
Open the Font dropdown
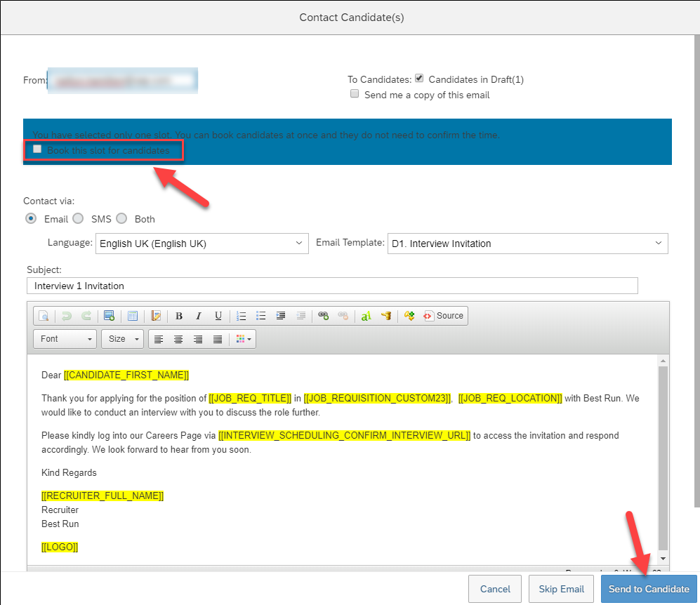[65, 339]
